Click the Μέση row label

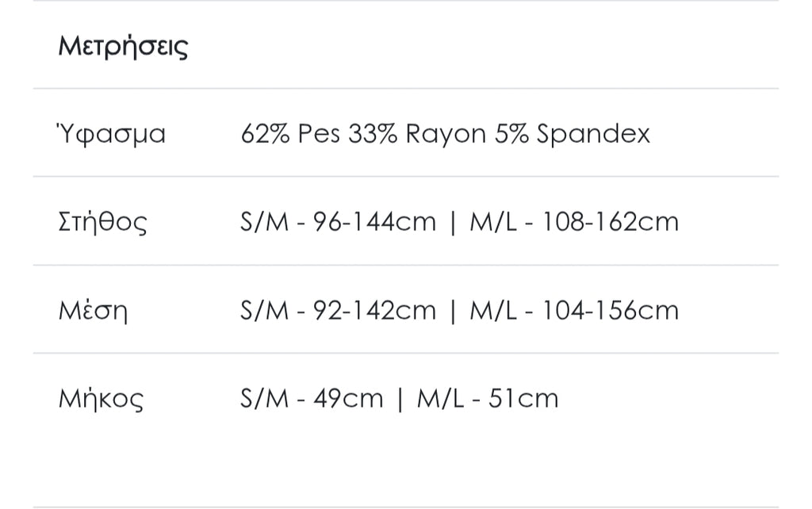93,310
